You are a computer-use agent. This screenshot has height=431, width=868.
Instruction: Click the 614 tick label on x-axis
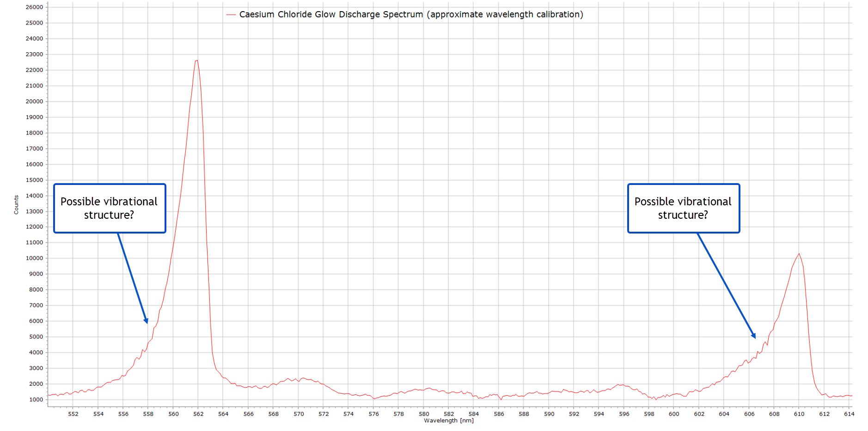pyautogui.click(x=849, y=414)
